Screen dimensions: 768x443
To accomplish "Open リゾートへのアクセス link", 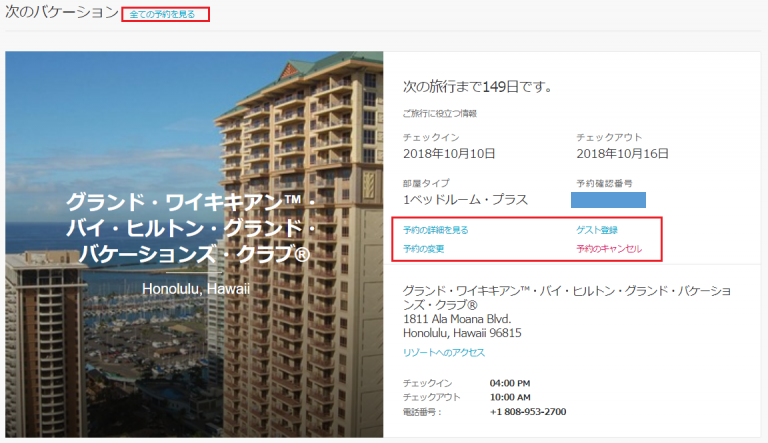I will [444, 352].
